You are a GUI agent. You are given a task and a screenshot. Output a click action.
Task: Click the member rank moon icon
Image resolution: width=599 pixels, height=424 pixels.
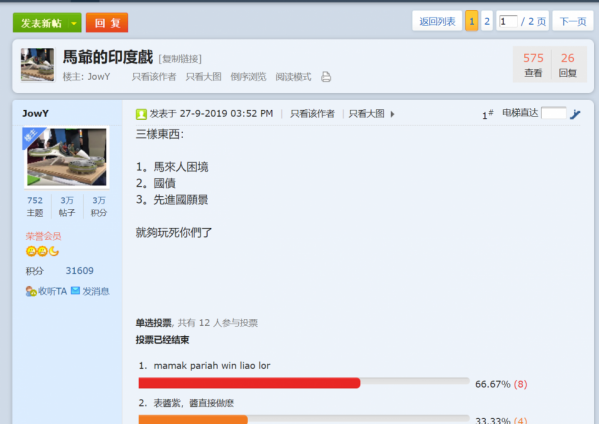pyautogui.click(x=54, y=251)
